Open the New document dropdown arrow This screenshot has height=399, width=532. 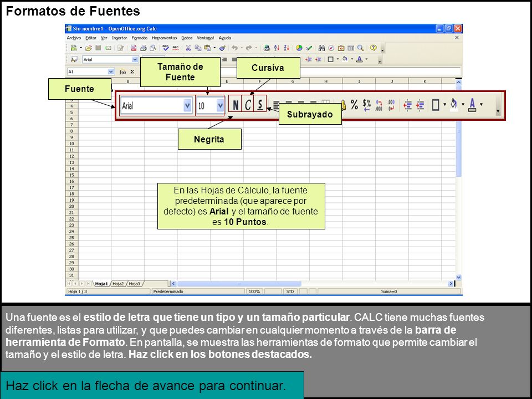click(x=81, y=48)
